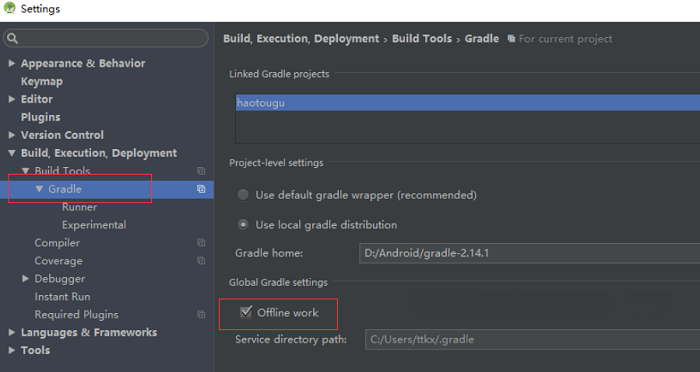Click Linked Gradle projects heading

(279, 74)
